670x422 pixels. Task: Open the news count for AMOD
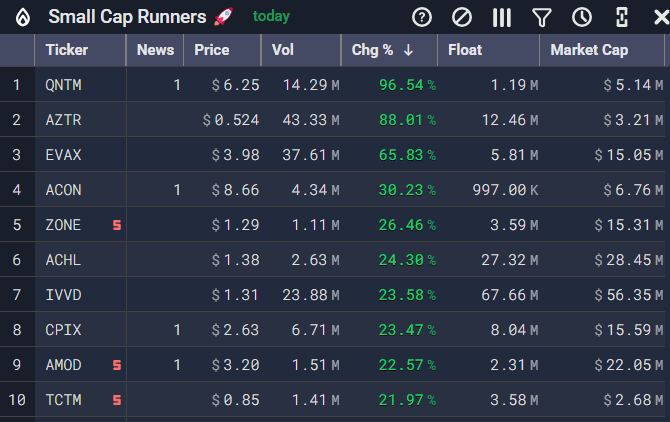pyautogui.click(x=177, y=365)
